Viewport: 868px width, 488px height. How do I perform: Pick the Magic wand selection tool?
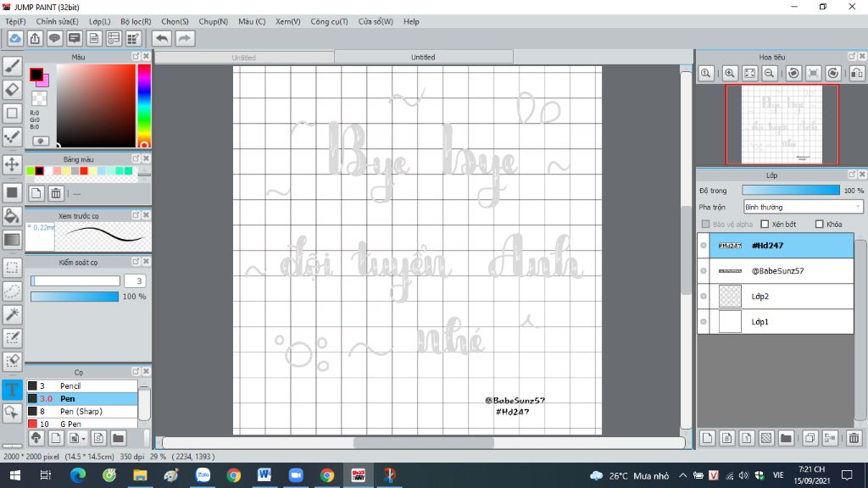tap(12, 314)
